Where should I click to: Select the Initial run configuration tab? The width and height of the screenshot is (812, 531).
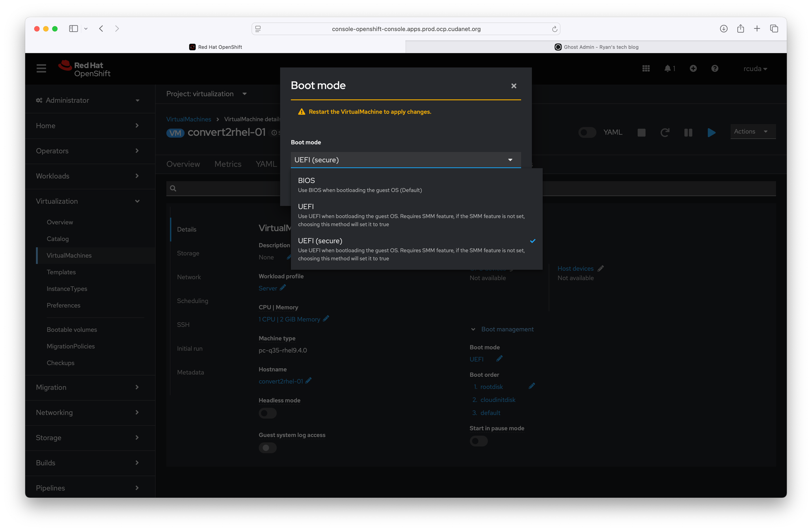click(190, 348)
